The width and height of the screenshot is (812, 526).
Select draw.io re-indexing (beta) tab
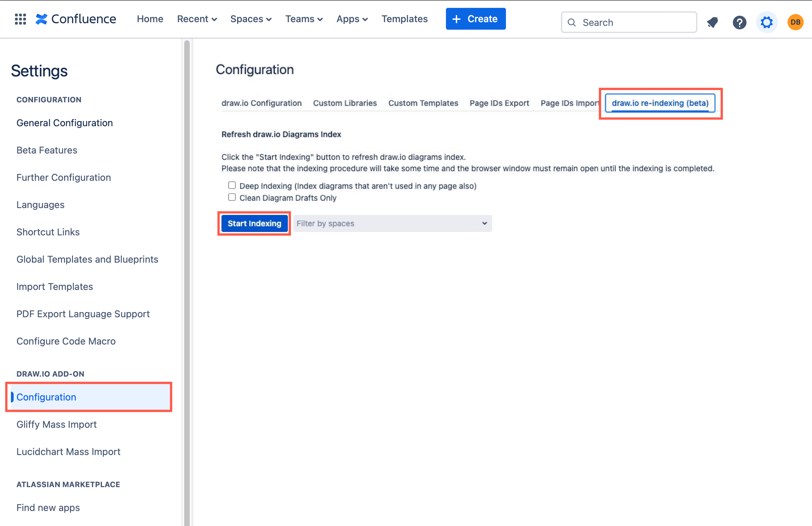pos(660,103)
